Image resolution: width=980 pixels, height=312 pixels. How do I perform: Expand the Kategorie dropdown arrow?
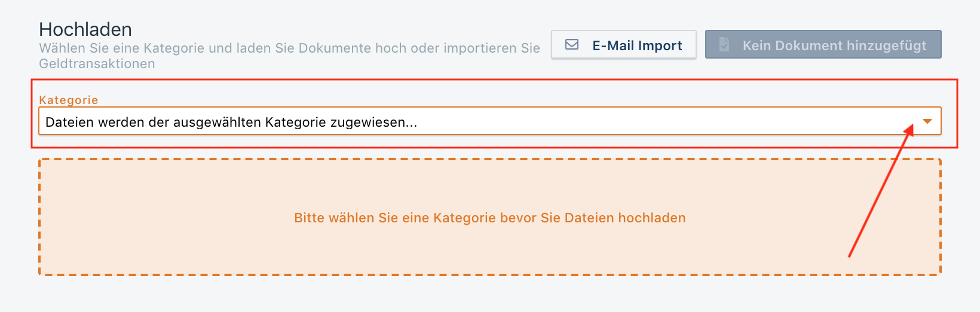pos(927,121)
